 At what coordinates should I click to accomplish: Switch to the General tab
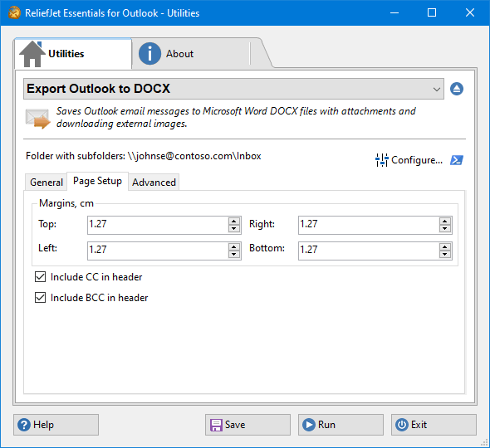pyautogui.click(x=47, y=182)
